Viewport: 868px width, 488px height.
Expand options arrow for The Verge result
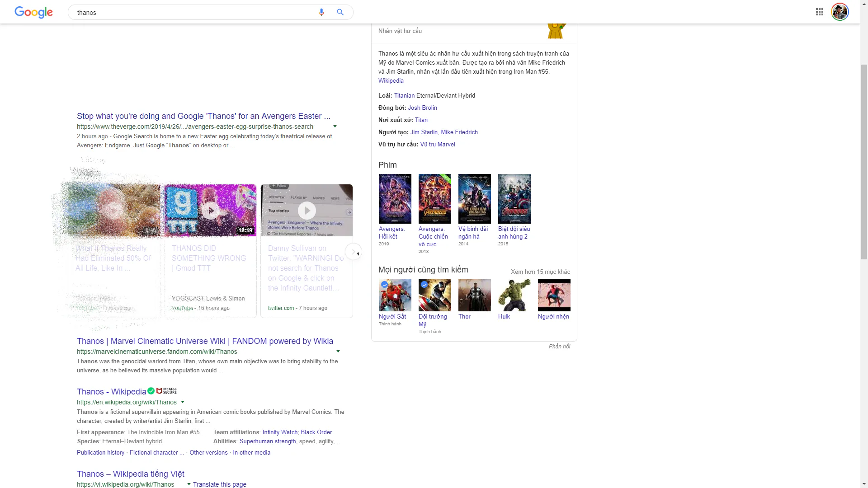(x=335, y=127)
